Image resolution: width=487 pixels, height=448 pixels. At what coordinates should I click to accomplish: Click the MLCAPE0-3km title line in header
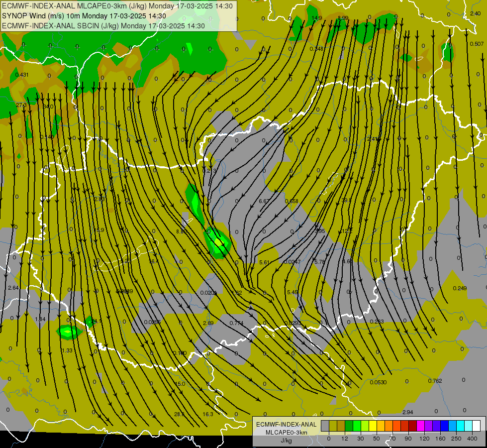(117, 6)
